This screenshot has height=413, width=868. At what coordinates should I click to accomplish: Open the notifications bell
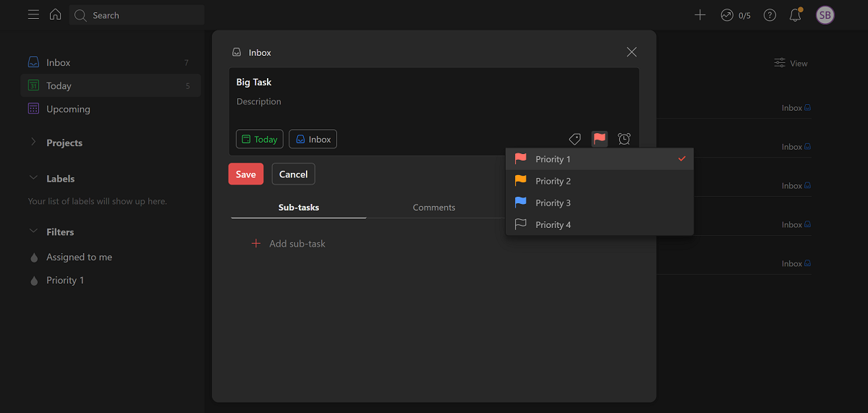tap(796, 14)
